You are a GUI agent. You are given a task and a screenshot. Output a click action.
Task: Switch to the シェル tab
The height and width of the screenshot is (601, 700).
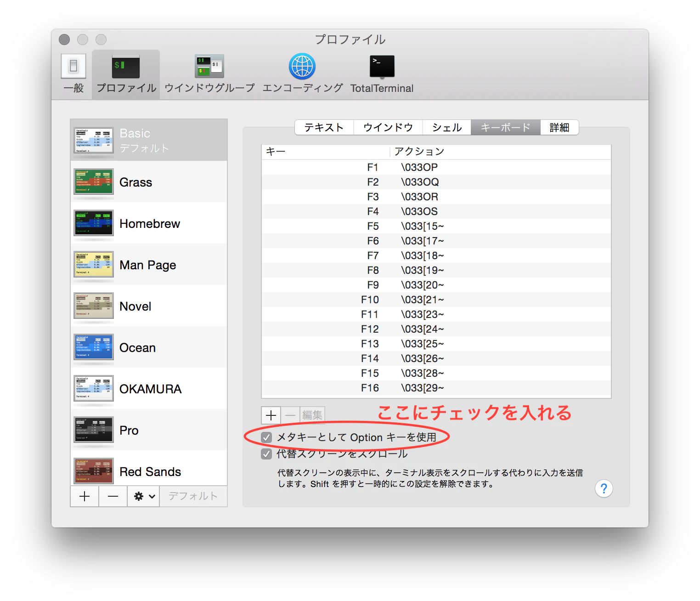click(x=447, y=127)
